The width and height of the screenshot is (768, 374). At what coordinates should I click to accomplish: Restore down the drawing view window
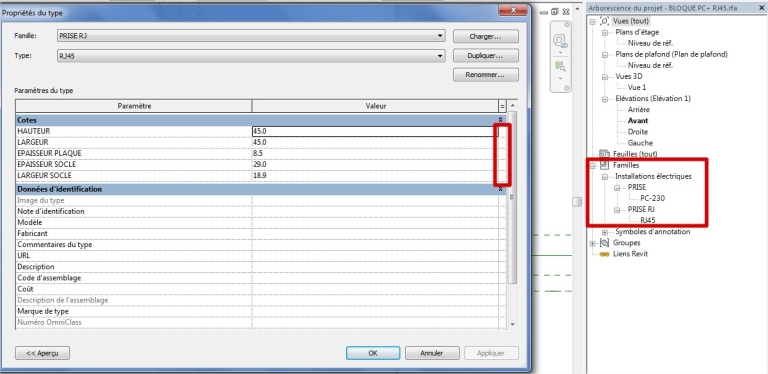click(554, 11)
